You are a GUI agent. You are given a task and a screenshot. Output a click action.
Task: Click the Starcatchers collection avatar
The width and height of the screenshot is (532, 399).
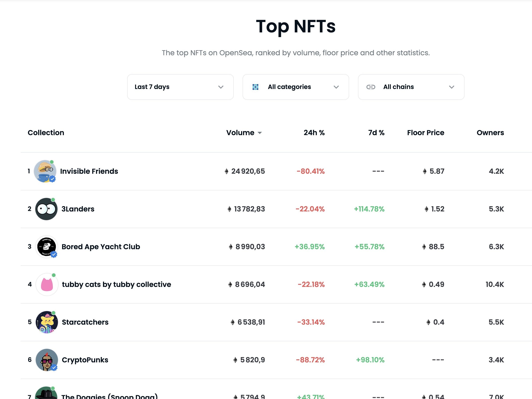[47, 322]
